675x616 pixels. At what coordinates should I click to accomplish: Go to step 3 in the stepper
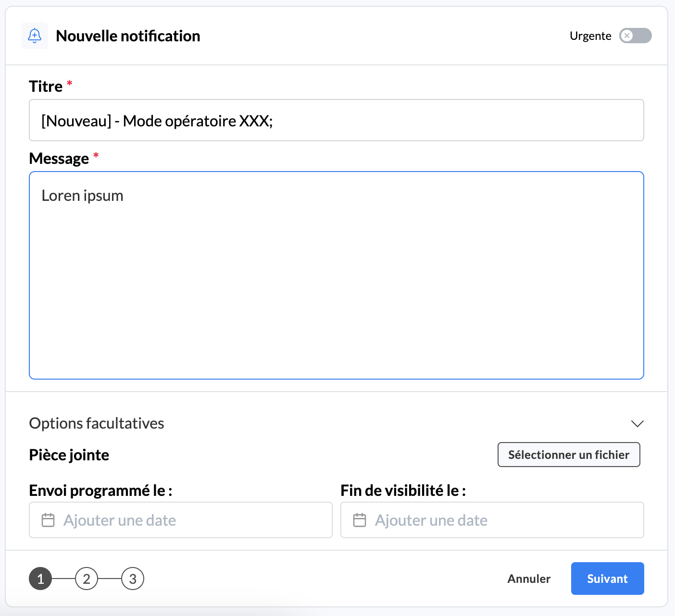coord(133,579)
